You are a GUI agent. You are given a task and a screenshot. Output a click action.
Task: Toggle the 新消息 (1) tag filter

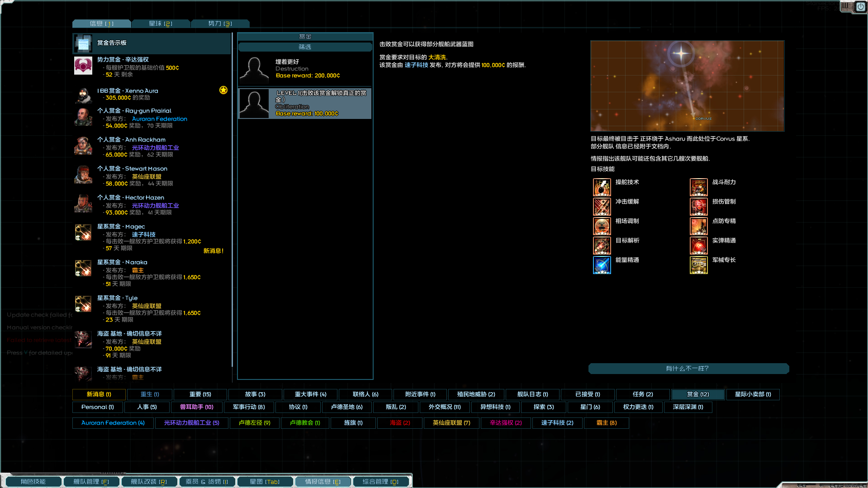(x=99, y=394)
